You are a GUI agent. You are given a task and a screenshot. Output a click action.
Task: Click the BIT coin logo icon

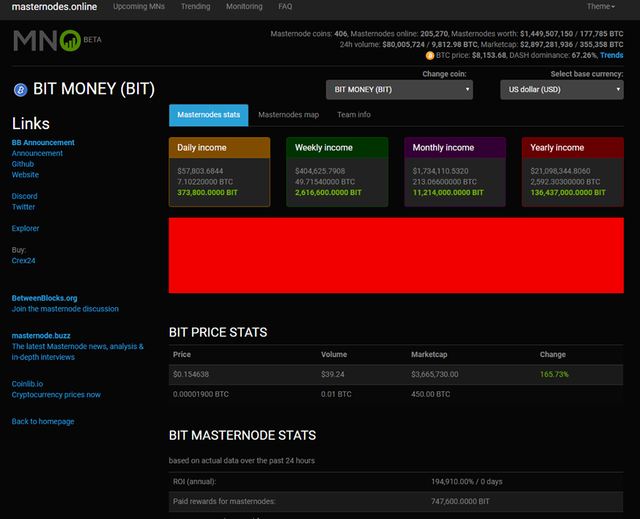pyautogui.click(x=20, y=89)
